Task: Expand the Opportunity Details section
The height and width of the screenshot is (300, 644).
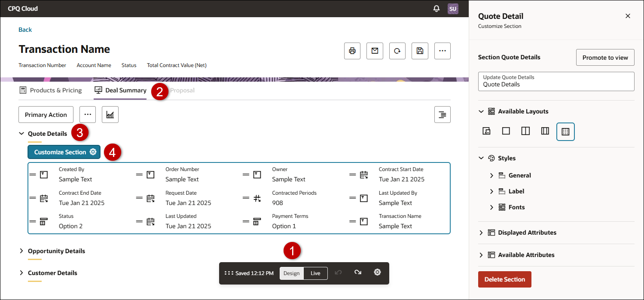Action: pos(56,251)
